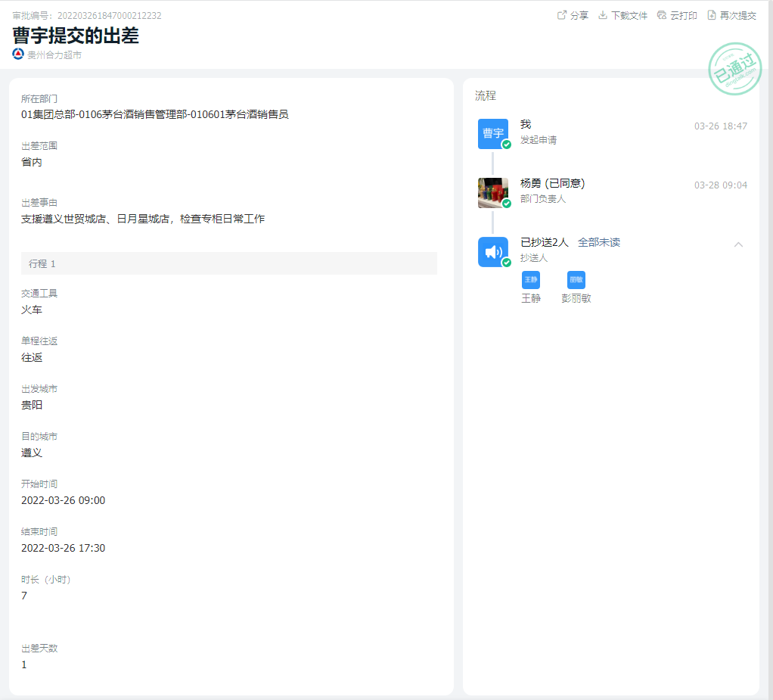Click 下载文件 to download the file
773x700 pixels.
click(x=629, y=16)
